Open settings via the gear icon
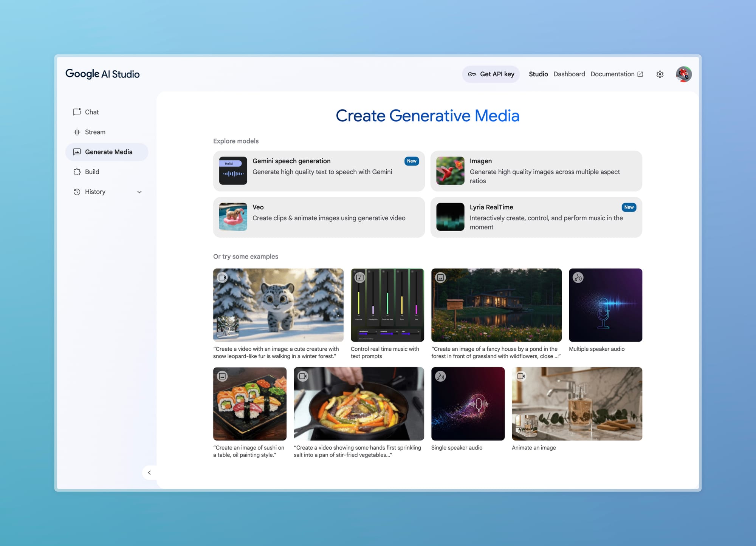This screenshot has width=756, height=546. pyautogui.click(x=660, y=74)
